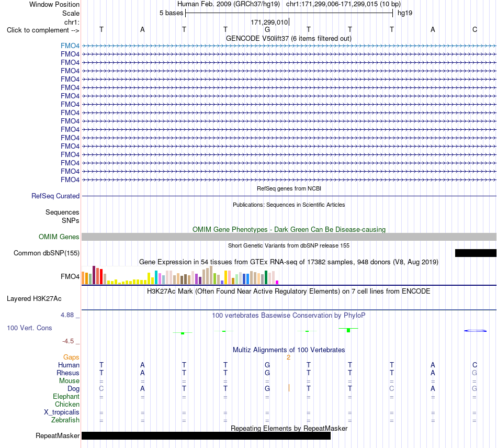Screen dimensions: 497x448
Task: Click the 'Human Feb. 2009 (GRCh37/hg19)' header
Action: pos(229,4)
